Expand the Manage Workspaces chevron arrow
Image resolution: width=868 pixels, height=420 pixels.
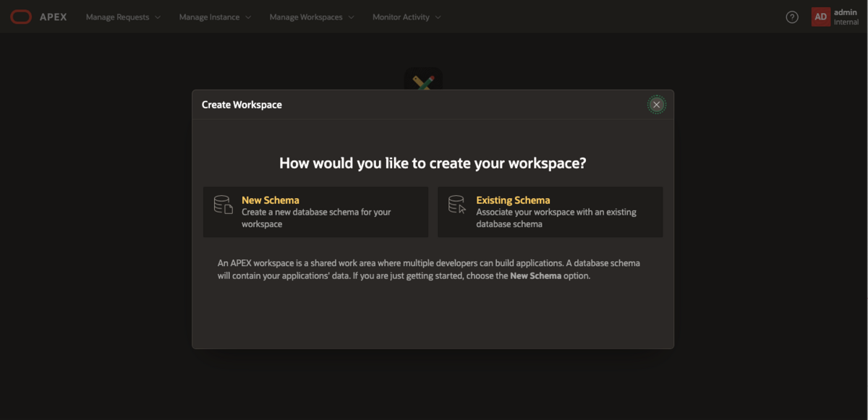click(x=351, y=17)
